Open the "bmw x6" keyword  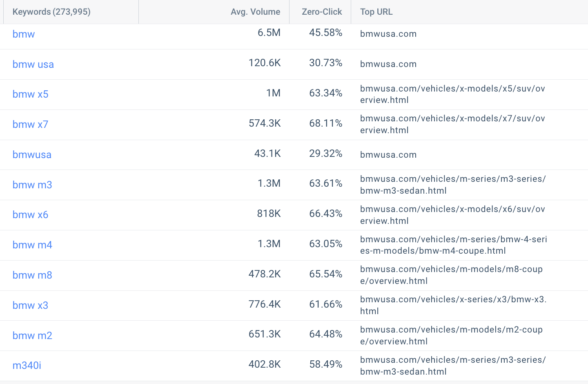coord(30,215)
